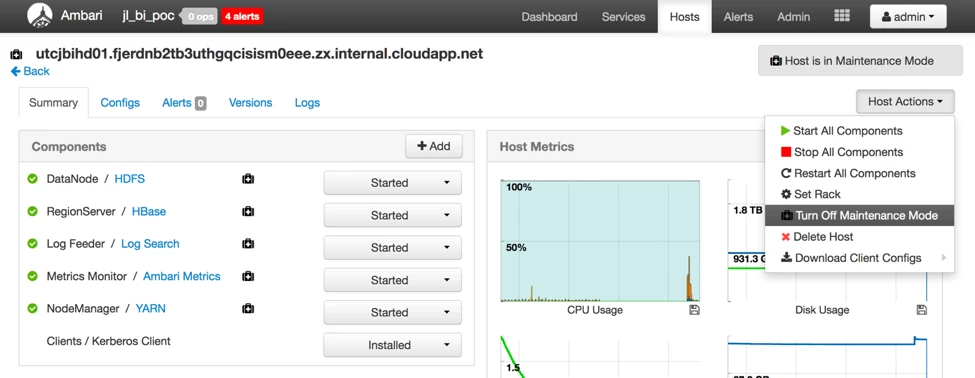Open the Clients Installed dropdown
Screen dimensions: 975x378
392,345
